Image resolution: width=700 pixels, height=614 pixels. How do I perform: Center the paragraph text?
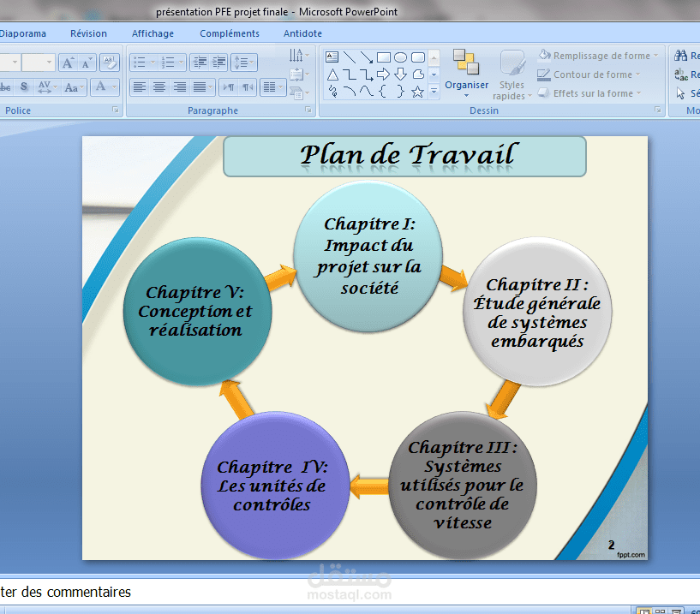(159, 87)
